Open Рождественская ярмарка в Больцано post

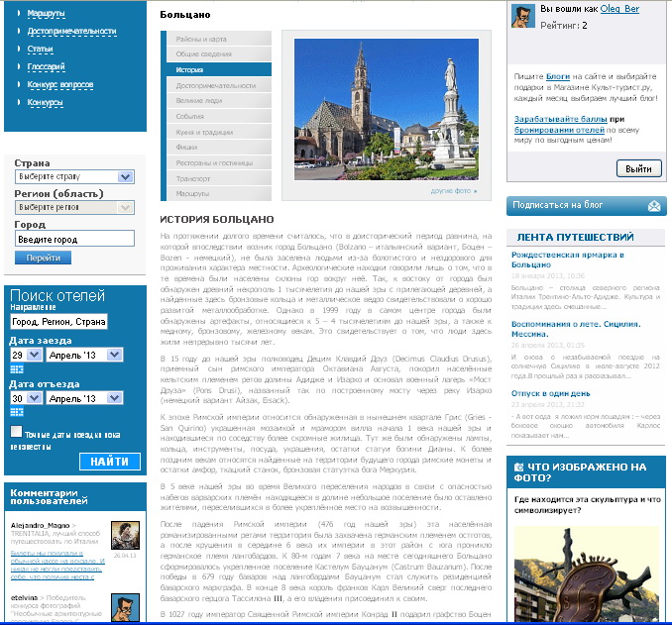[567, 260]
